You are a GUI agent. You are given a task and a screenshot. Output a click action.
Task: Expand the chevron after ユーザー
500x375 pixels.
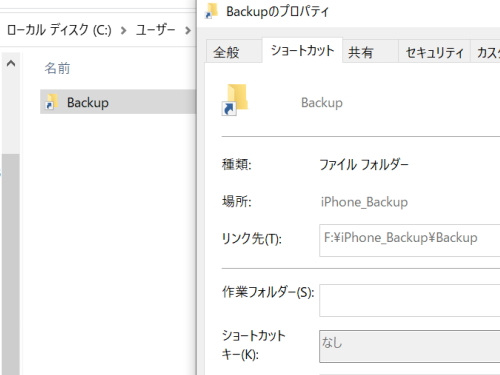[x=188, y=30]
